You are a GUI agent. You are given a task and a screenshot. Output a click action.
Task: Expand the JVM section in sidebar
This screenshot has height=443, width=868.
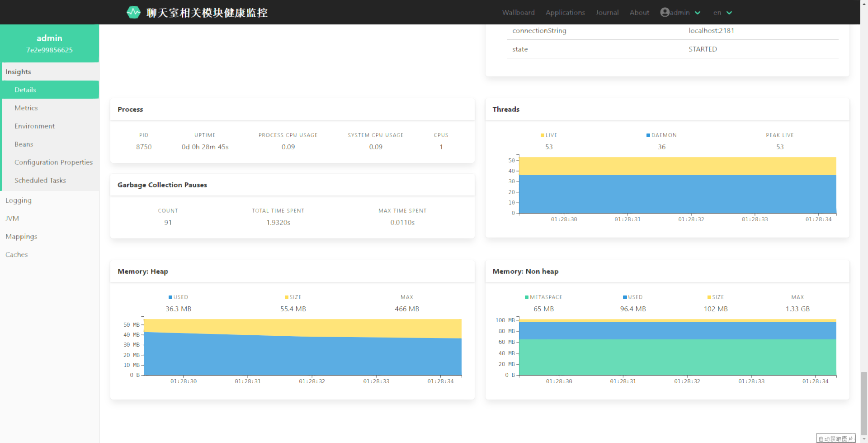click(12, 218)
